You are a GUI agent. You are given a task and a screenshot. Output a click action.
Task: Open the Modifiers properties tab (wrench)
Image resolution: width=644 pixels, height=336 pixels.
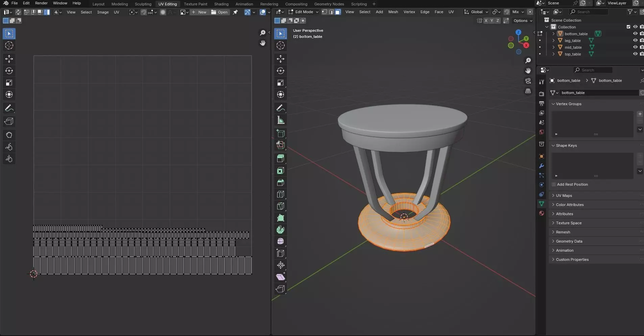[542, 166]
